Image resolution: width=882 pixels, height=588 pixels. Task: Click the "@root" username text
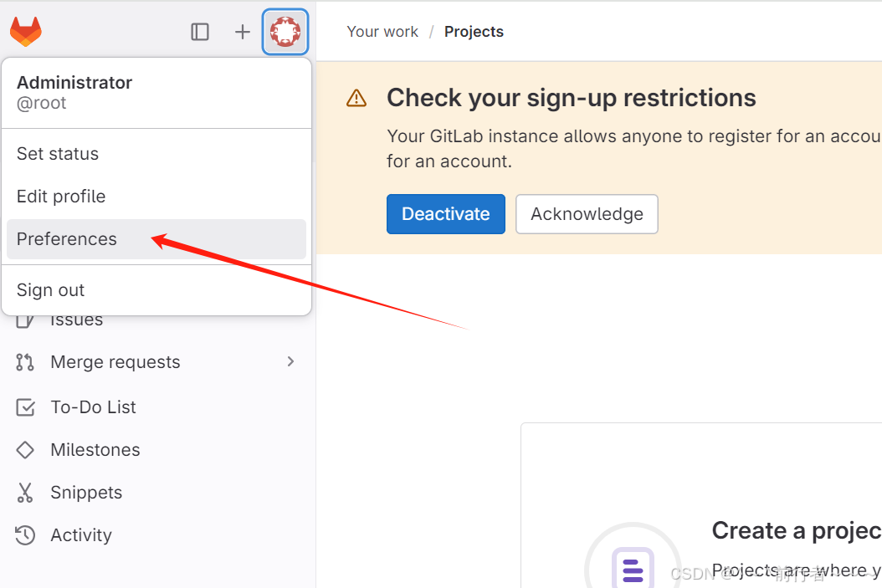tap(42, 104)
